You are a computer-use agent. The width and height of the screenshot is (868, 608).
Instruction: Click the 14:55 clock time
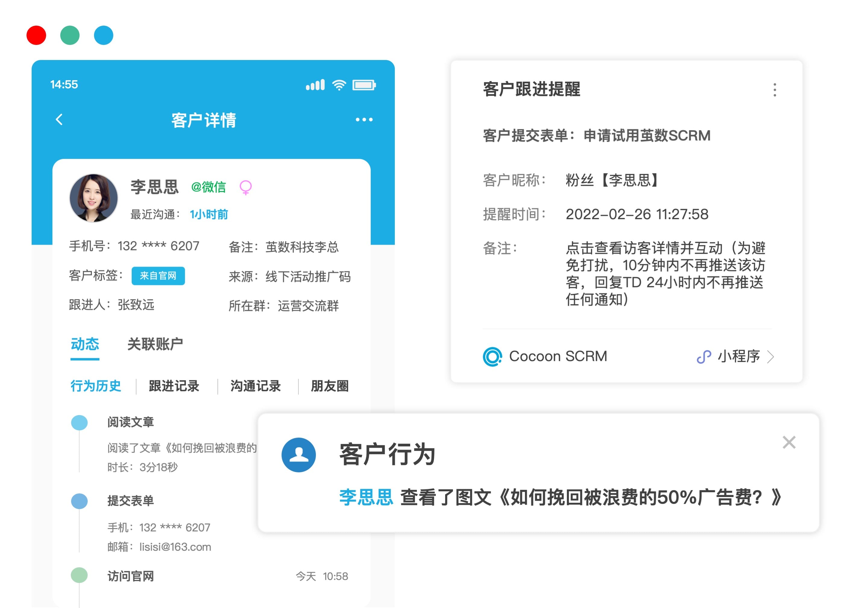[x=64, y=84]
